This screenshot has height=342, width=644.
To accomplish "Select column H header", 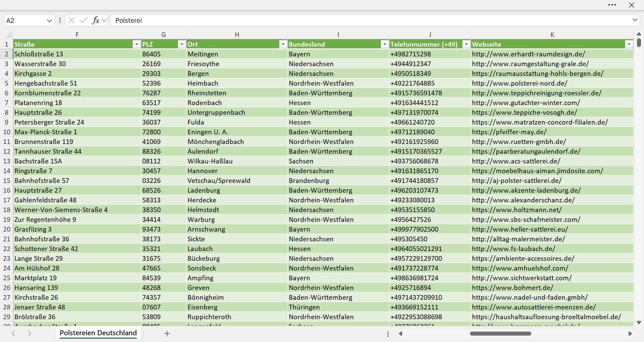I will click(237, 35).
